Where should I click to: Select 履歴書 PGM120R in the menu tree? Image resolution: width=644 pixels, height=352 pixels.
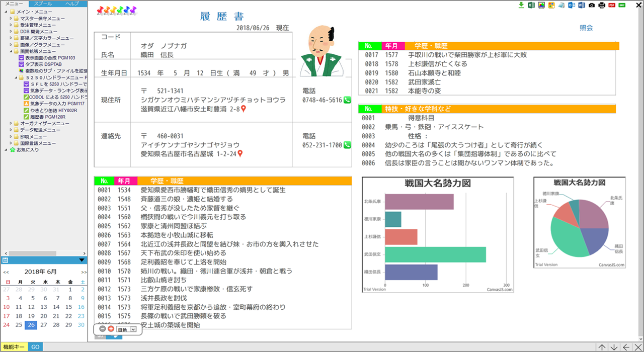tap(49, 117)
